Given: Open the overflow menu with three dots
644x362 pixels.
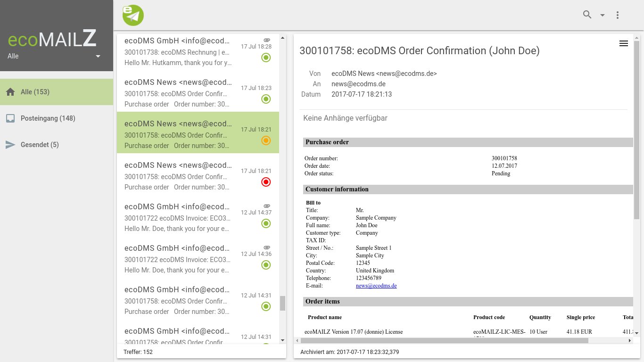Looking at the screenshot, I should click(x=618, y=15).
